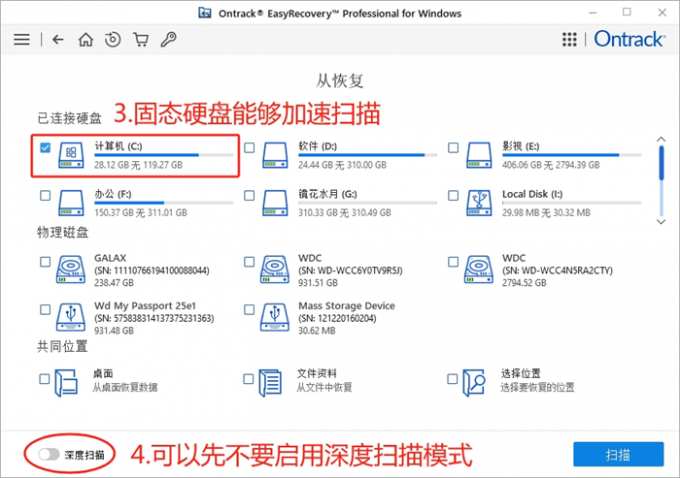The width and height of the screenshot is (680, 478).
Task: Click the scroll up arrow of drive list
Action: (661, 139)
